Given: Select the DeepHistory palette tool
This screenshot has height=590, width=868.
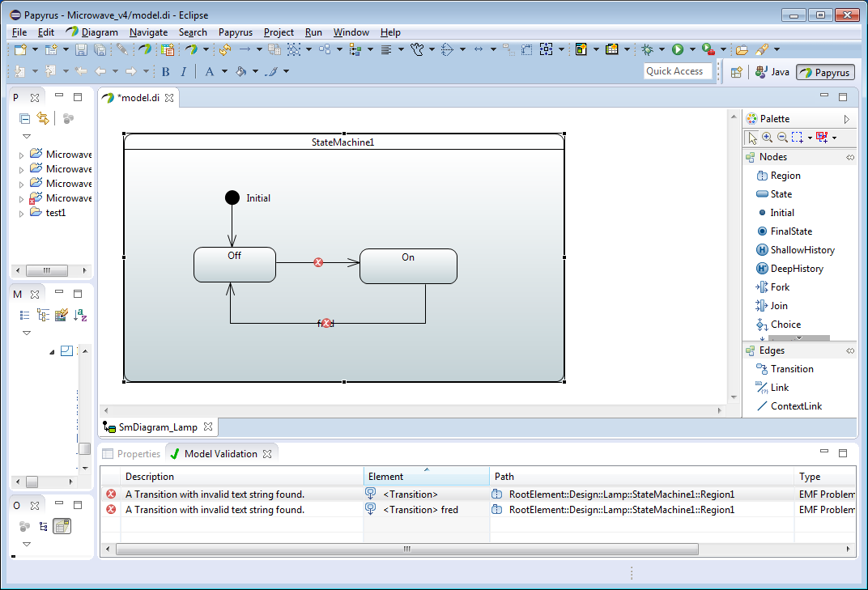Looking at the screenshot, I should [x=790, y=269].
